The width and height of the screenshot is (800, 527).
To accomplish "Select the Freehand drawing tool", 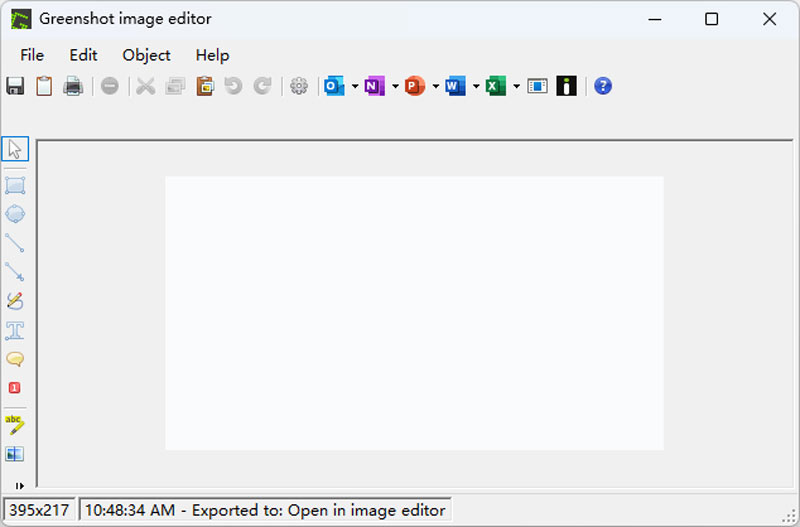I will (15, 300).
